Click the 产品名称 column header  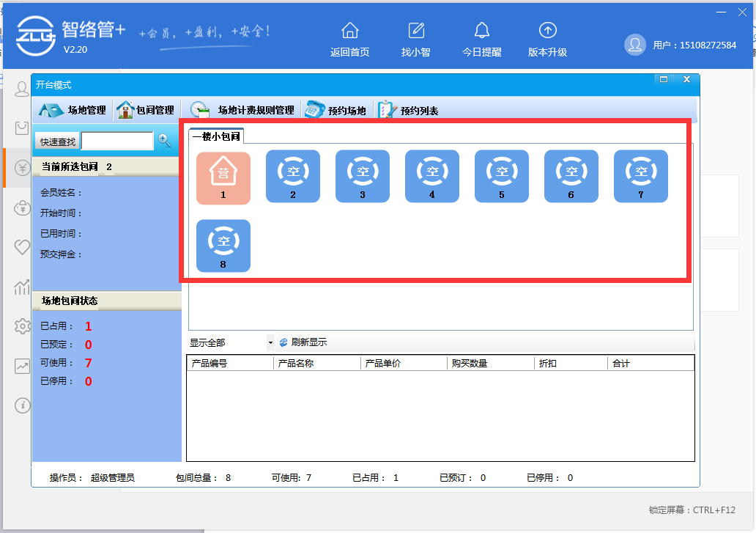pyautogui.click(x=316, y=364)
